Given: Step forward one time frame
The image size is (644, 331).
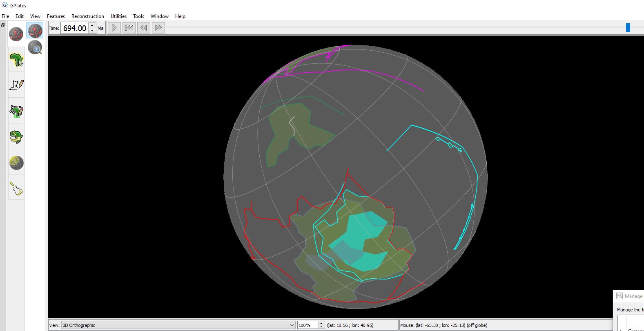Looking at the screenshot, I should tap(158, 28).
